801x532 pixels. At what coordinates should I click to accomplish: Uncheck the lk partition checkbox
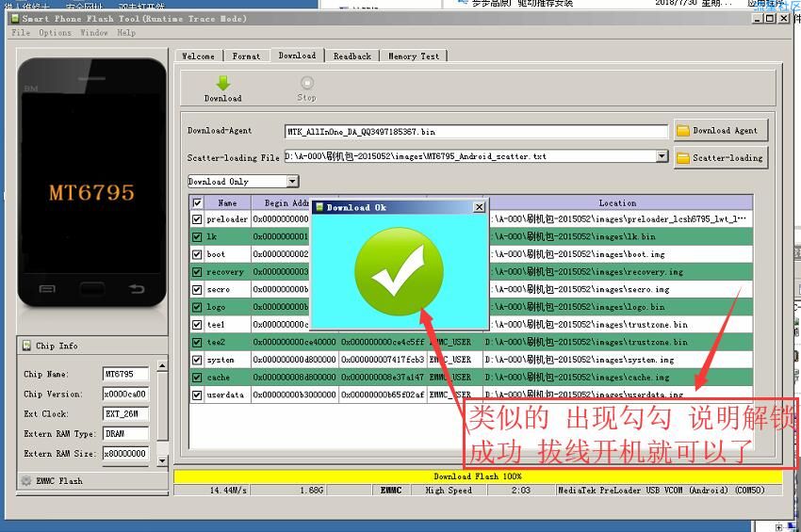point(197,237)
